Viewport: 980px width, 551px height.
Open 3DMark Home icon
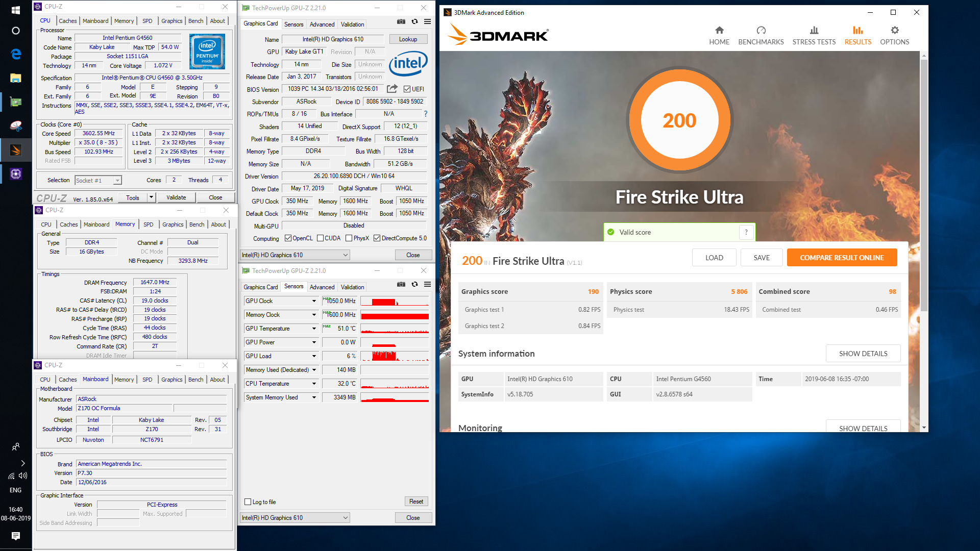719,30
